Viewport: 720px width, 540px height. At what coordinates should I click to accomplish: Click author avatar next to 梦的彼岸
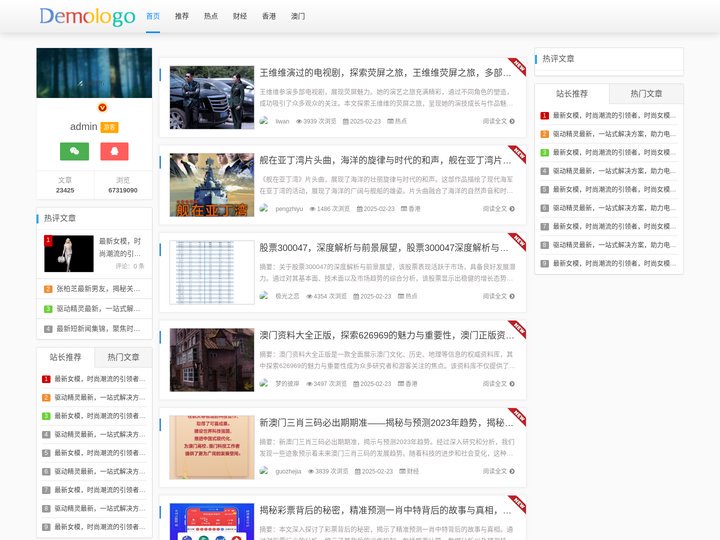[264, 383]
